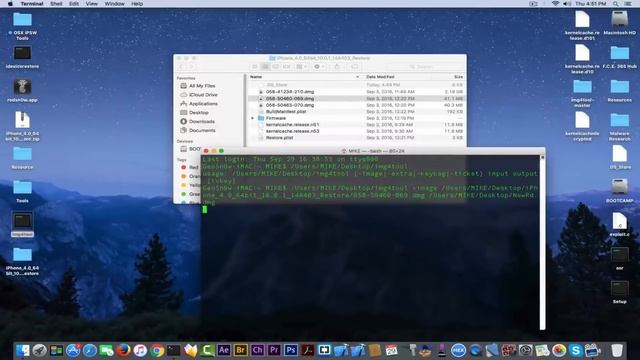This screenshot has width=640, height=360.
Task: Open Spotlight search from the menu bar
Action: point(616,4)
